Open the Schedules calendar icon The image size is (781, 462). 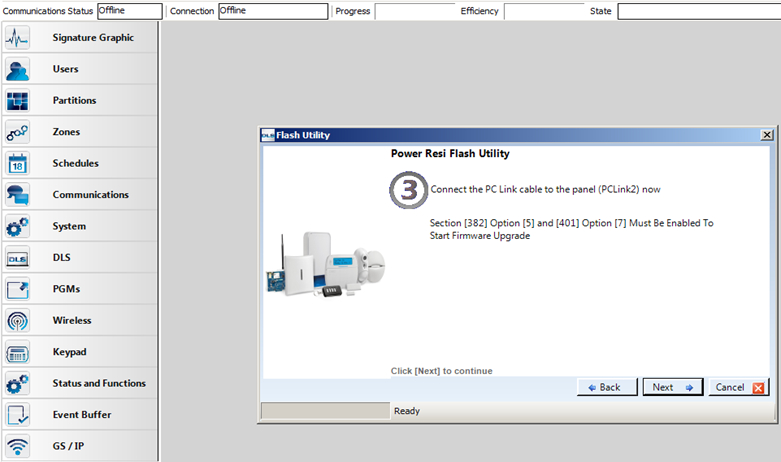point(18,164)
